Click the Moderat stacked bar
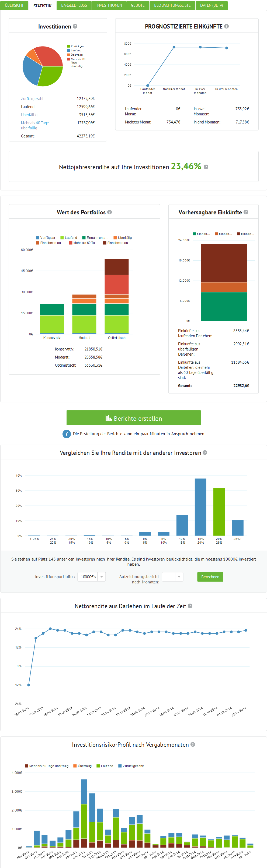The height and width of the screenshot is (868, 267). (84, 314)
